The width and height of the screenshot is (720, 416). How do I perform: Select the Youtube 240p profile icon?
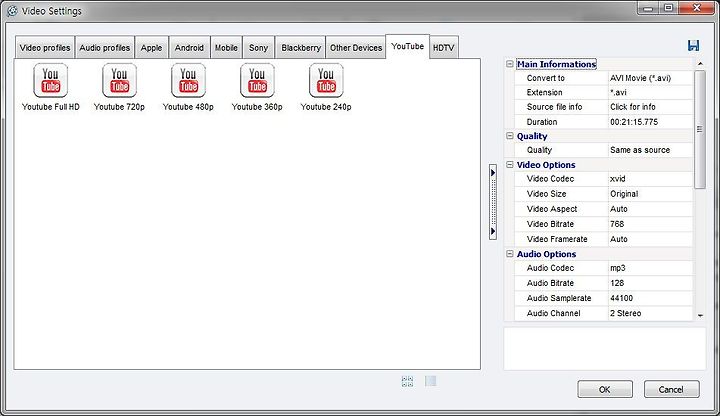click(326, 81)
